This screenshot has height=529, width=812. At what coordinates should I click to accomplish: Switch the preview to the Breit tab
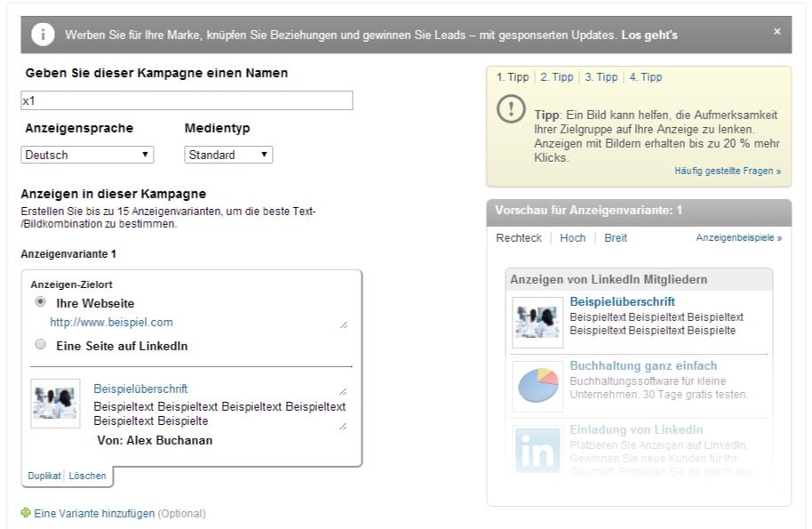click(615, 237)
